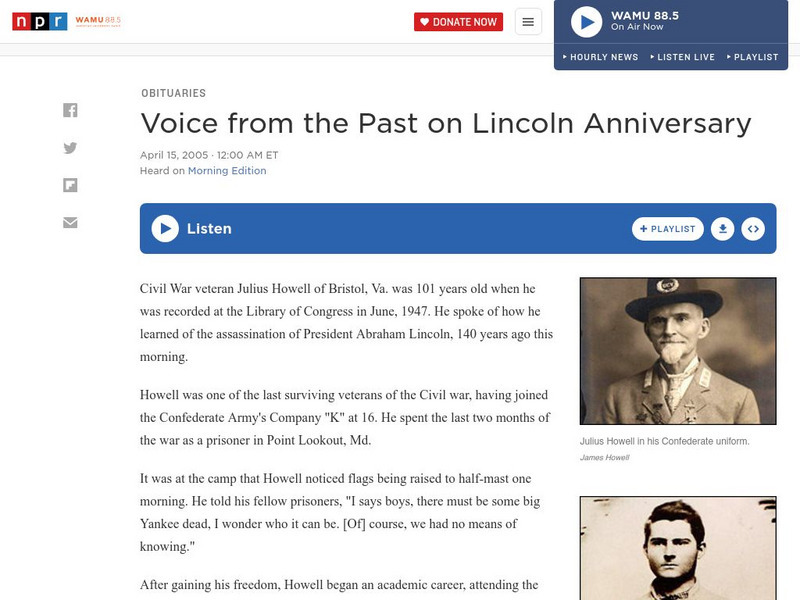The image size is (800, 600).
Task: Share the story via Flipboard
Action: 70,184
